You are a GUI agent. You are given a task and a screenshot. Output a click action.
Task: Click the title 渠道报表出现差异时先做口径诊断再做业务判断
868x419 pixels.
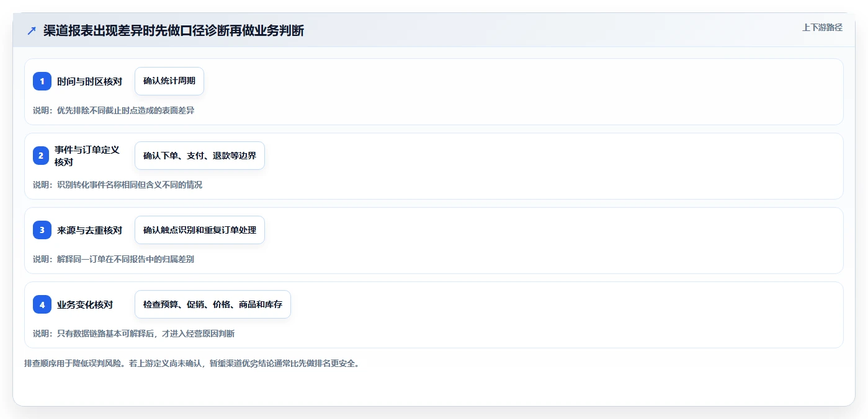tap(174, 31)
